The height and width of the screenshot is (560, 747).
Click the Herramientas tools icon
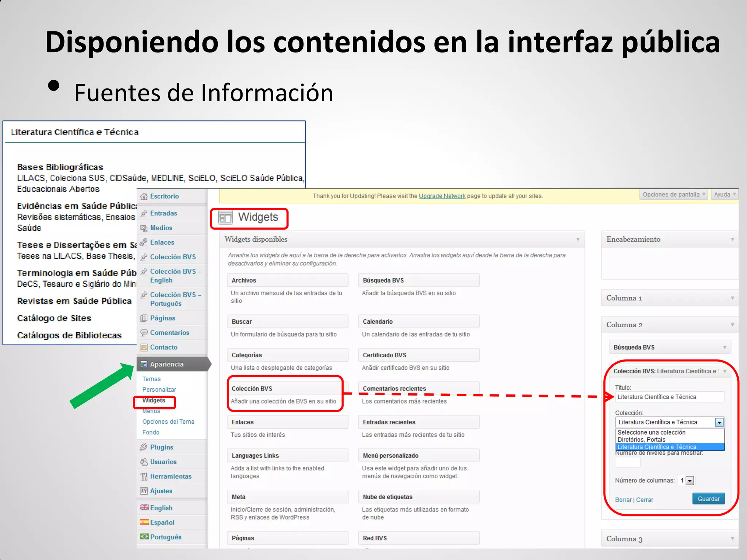pyautogui.click(x=144, y=477)
